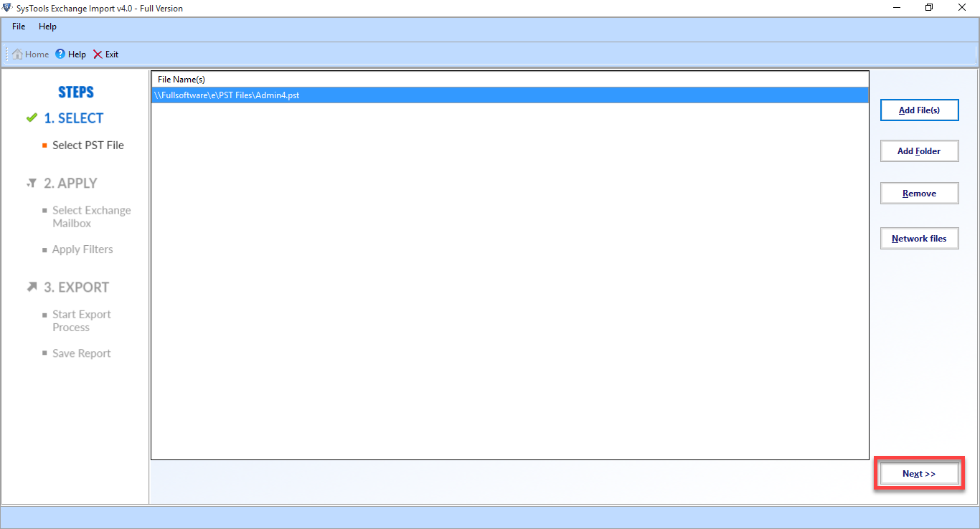Close the SysTools Exchange Import window
980x529 pixels.
[x=963, y=8]
